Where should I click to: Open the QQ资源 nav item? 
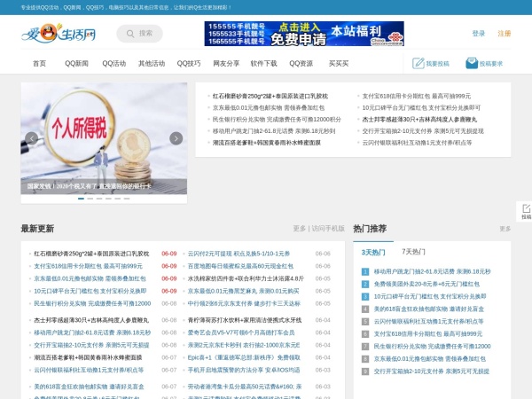[x=301, y=64]
